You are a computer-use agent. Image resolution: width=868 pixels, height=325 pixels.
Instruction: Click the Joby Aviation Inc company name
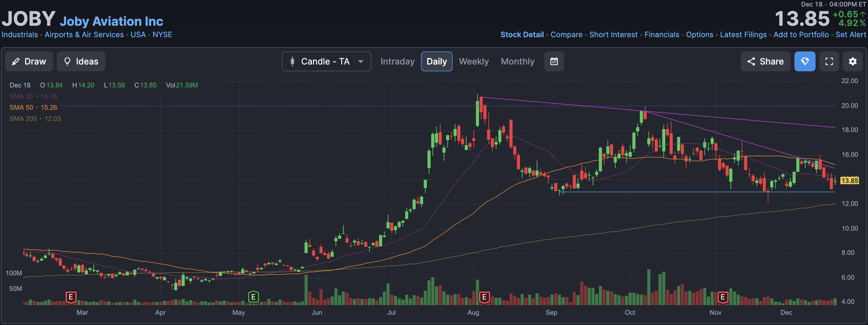point(111,21)
